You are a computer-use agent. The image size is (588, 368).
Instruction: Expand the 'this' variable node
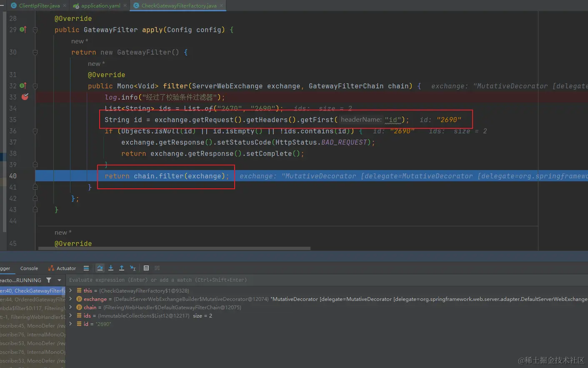click(70, 290)
